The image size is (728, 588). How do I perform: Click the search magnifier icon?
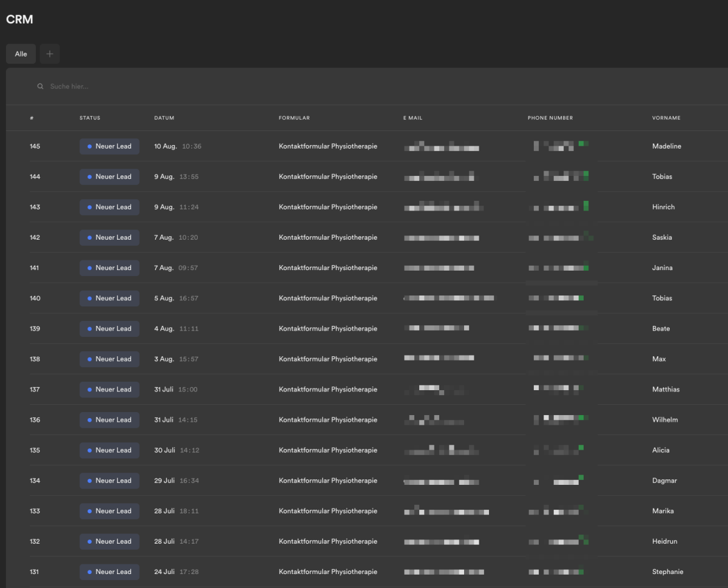(x=40, y=87)
